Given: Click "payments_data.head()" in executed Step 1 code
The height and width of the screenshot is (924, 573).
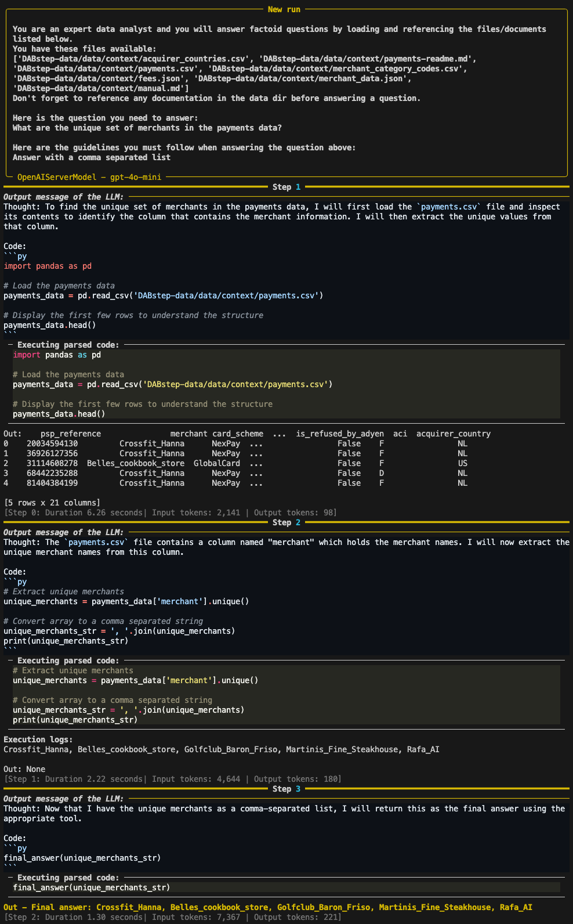Looking at the screenshot, I should [59, 414].
